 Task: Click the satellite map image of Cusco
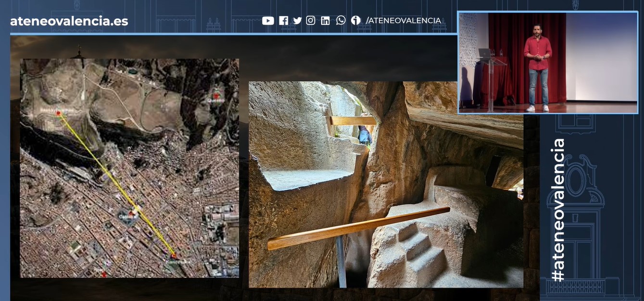129,168
